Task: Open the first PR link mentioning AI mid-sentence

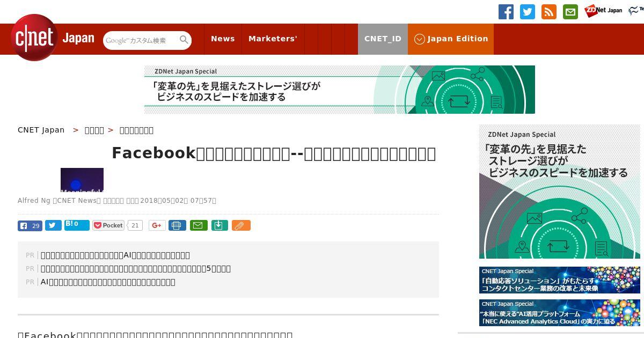Action: point(115,255)
